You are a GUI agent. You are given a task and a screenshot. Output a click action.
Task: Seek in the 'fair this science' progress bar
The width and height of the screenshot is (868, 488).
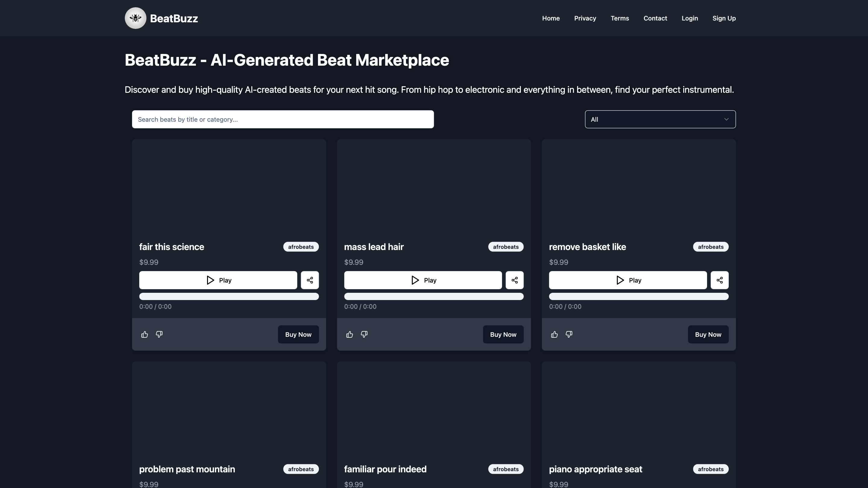(229, 296)
